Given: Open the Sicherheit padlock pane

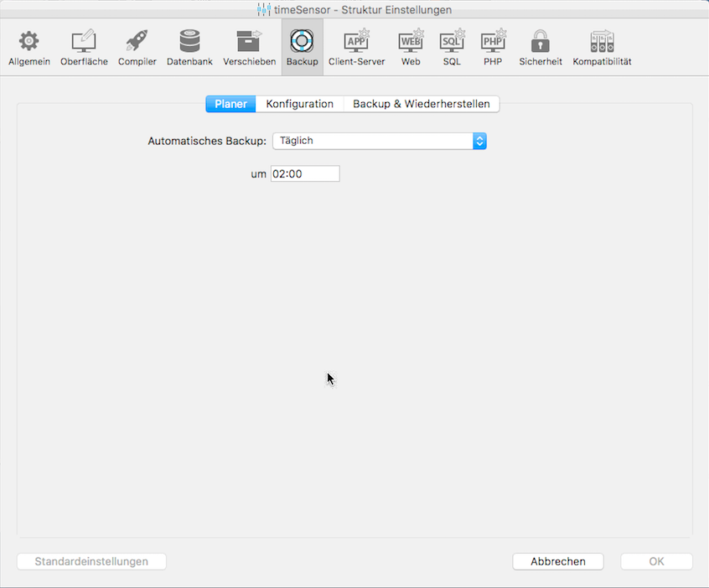Looking at the screenshot, I should pos(541,48).
